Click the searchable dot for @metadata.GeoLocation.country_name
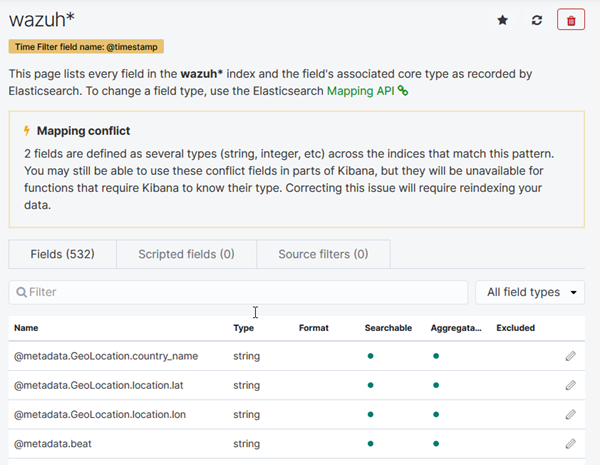 point(370,356)
